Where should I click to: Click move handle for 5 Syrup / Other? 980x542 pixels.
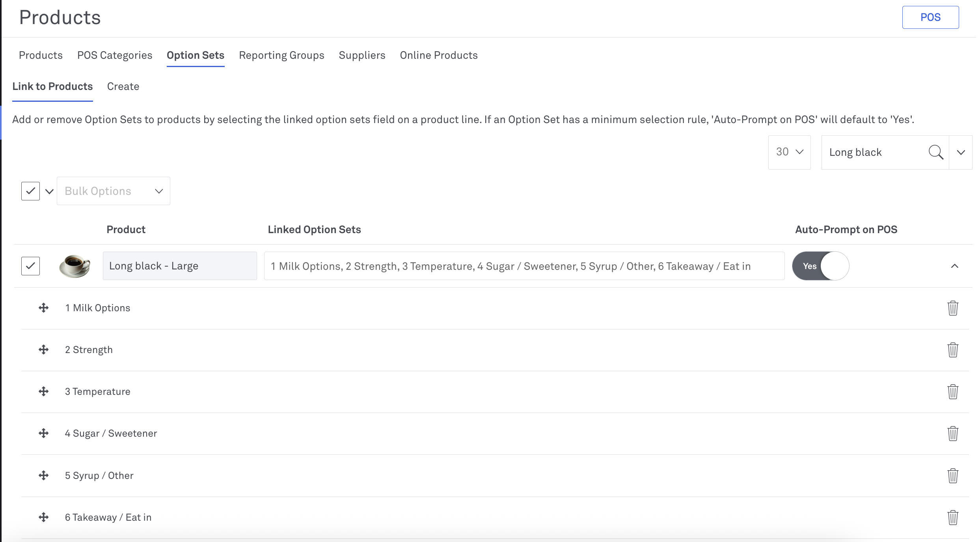(44, 475)
